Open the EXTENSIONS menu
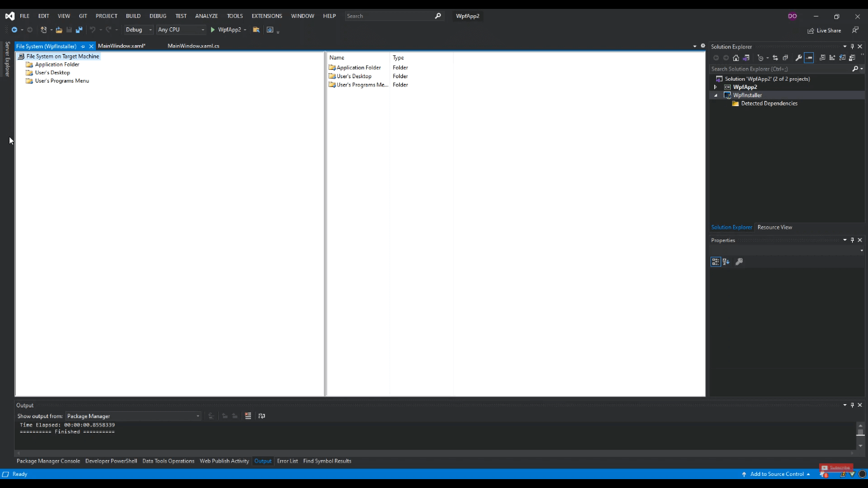The height and width of the screenshot is (488, 868). pos(266,16)
